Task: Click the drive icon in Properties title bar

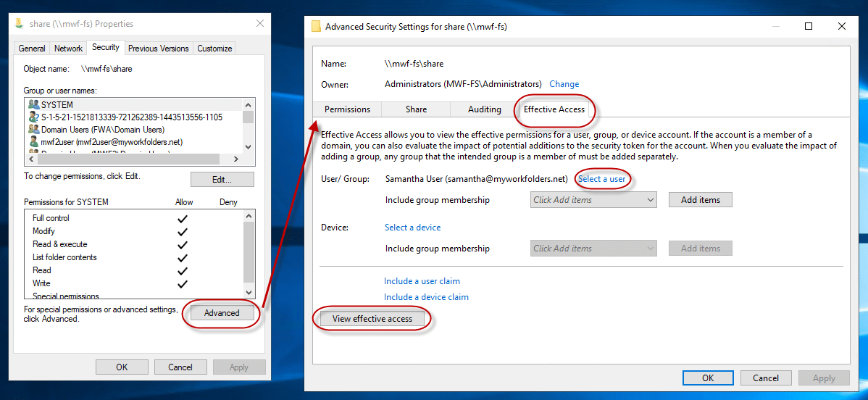Action: tap(20, 24)
